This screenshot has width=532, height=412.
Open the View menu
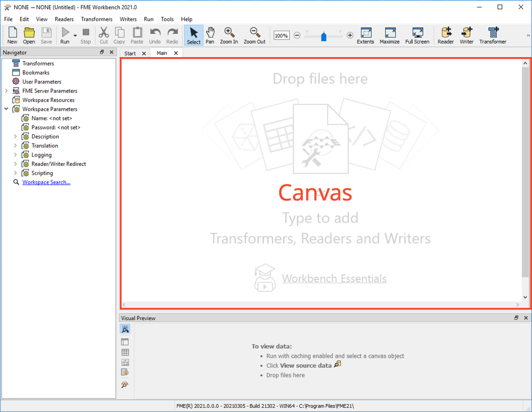(42, 19)
